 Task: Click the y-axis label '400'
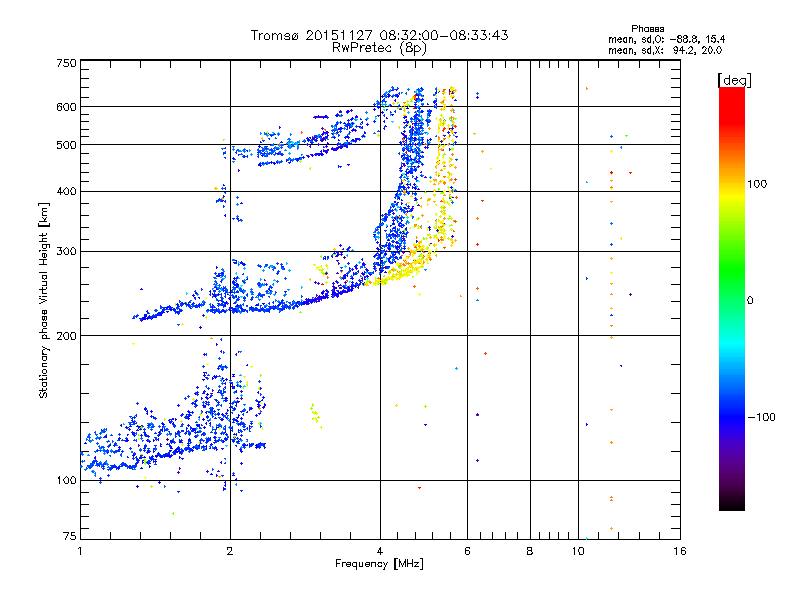(66, 191)
